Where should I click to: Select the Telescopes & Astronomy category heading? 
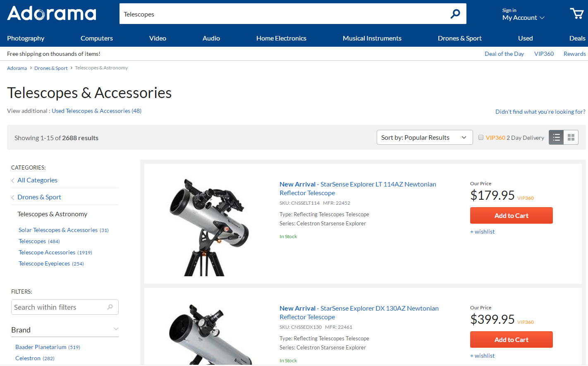53,214
